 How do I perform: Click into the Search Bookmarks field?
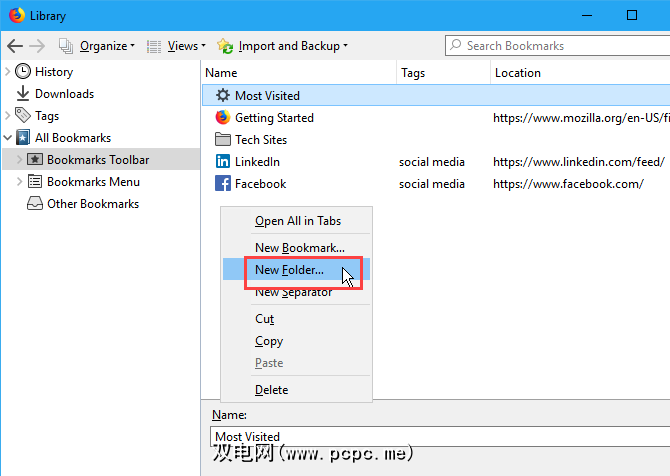tap(552, 46)
